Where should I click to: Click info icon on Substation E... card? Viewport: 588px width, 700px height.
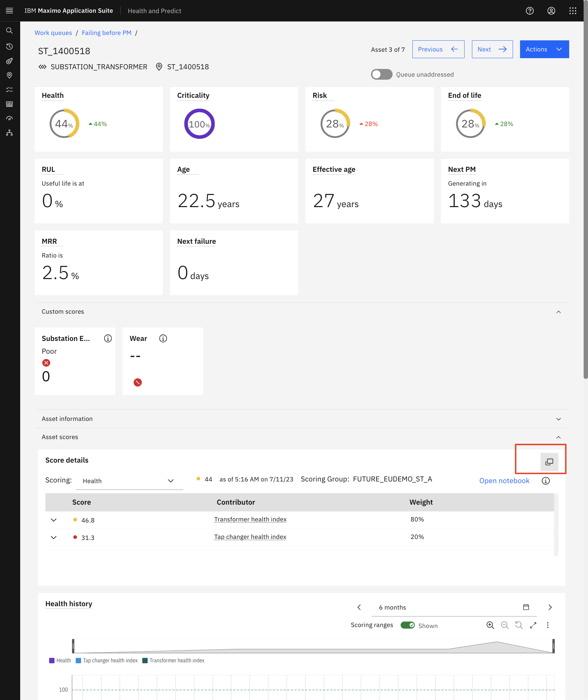pos(108,339)
